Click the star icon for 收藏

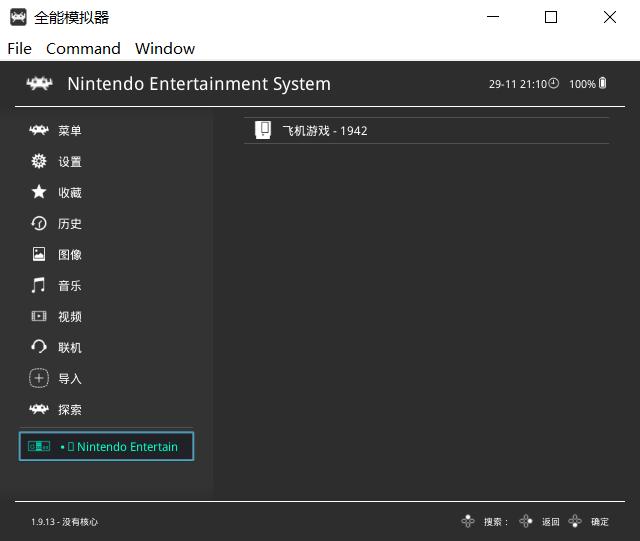(x=39, y=192)
